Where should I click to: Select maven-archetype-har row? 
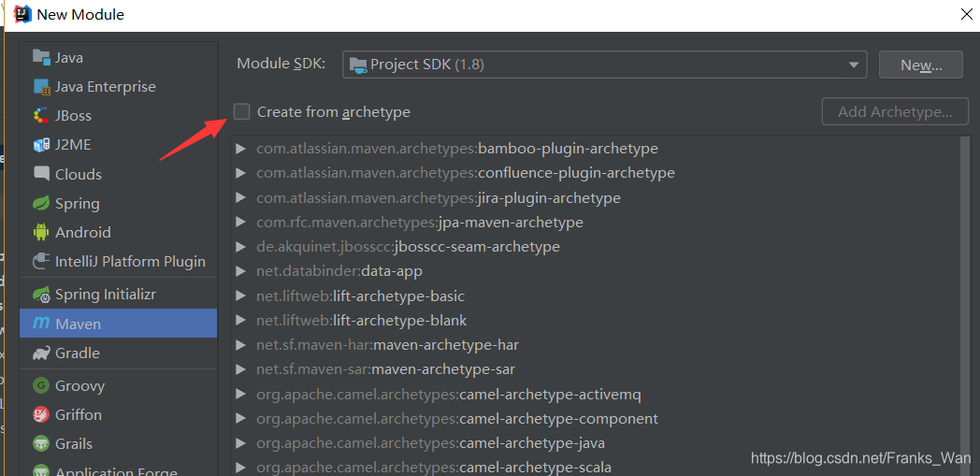(597, 345)
